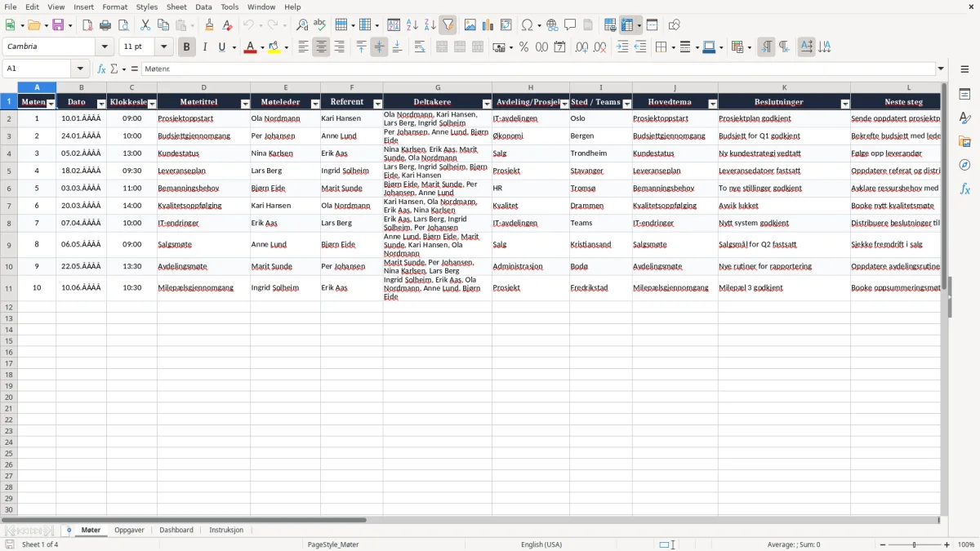Viewport: 980px width, 551px height.
Task: Export directly as PDF
Action: (87, 25)
